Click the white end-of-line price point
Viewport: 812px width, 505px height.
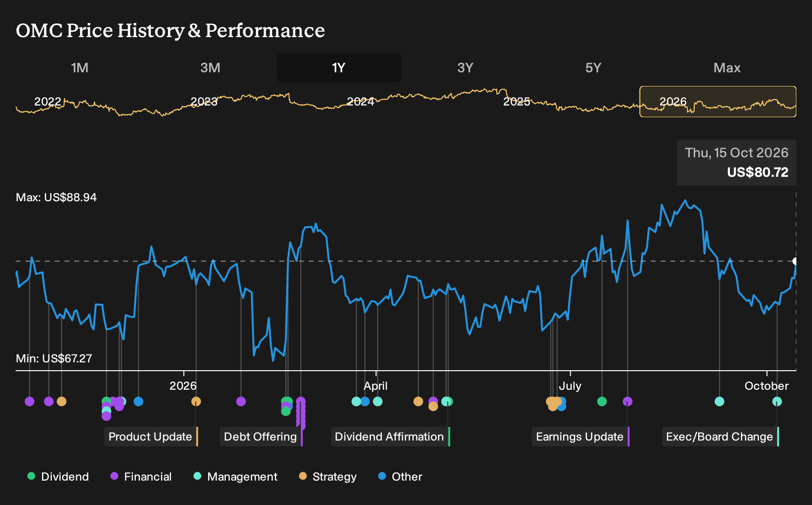coord(795,261)
